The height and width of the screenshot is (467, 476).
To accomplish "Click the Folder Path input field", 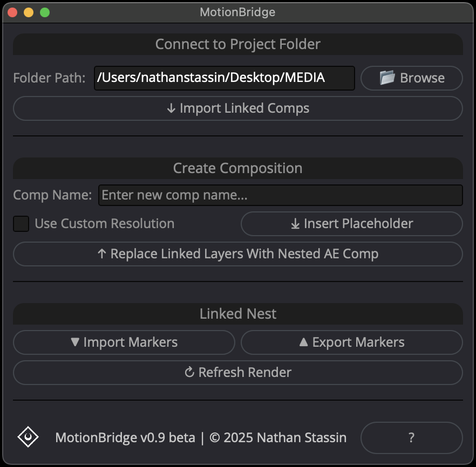I will (224, 78).
